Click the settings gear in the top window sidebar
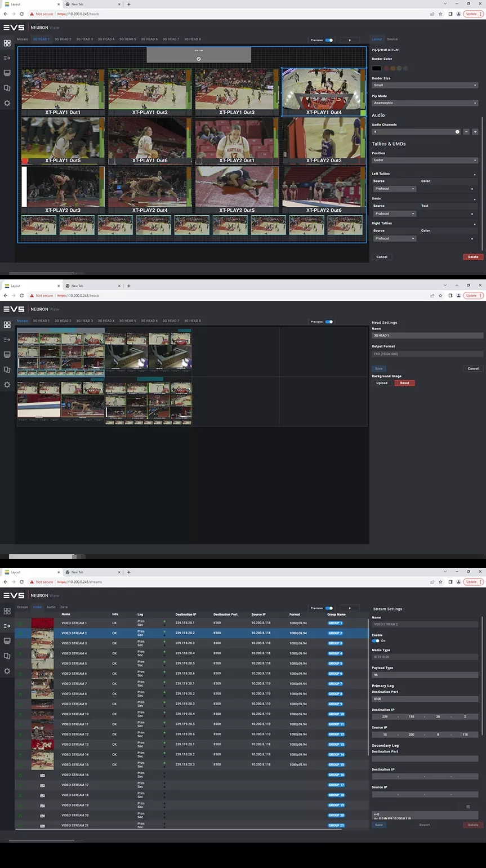This screenshot has height=868, width=486. tap(7, 103)
